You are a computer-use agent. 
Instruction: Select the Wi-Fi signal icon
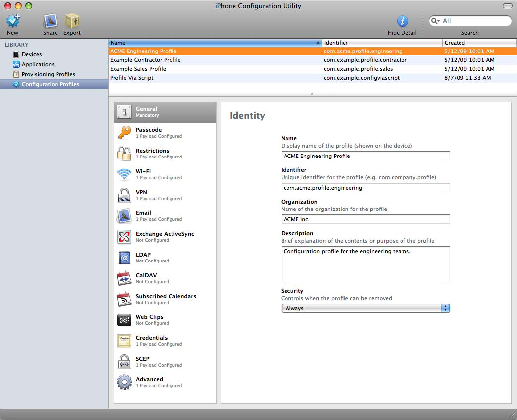(124, 174)
